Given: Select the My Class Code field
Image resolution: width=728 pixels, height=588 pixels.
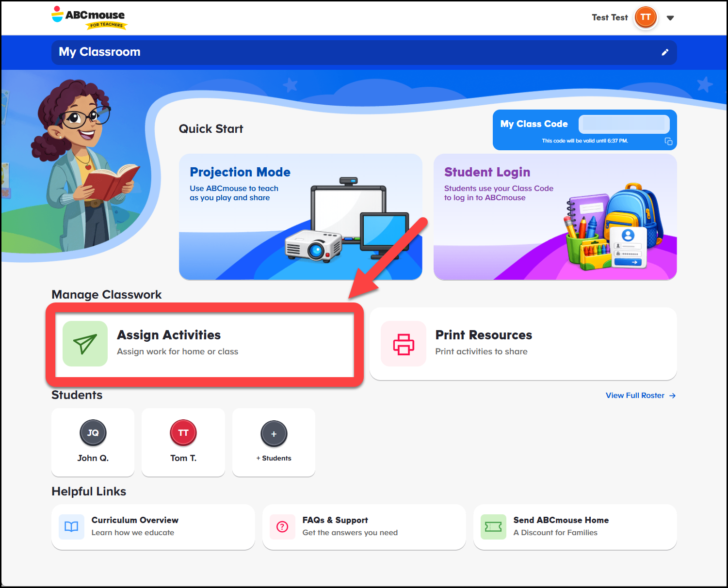Looking at the screenshot, I should [624, 124].
